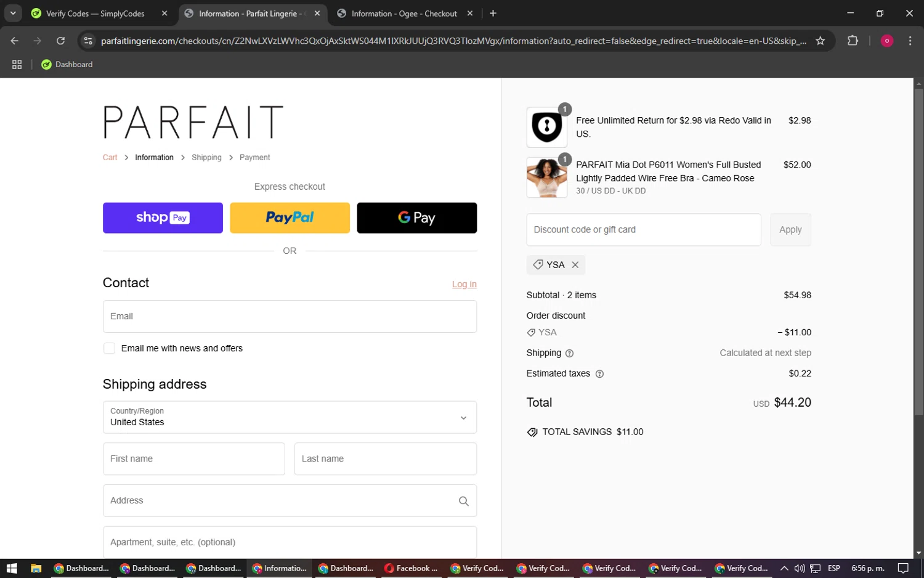
Task: Open the Chrome profile avatar
Action: (x=886, y=41)
